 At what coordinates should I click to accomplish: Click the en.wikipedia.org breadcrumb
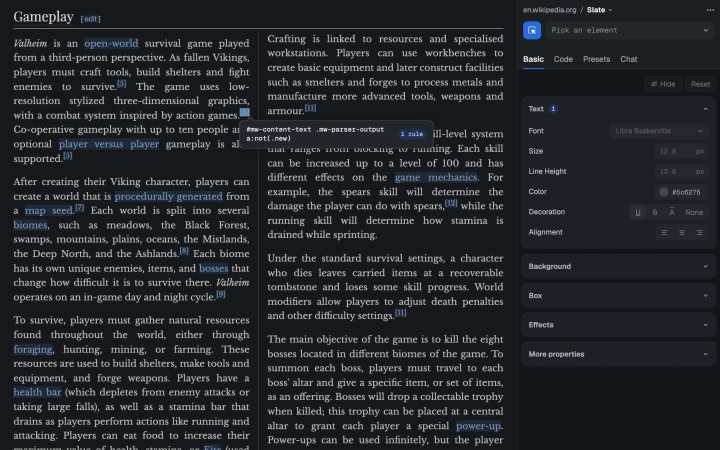coord(549,10)
